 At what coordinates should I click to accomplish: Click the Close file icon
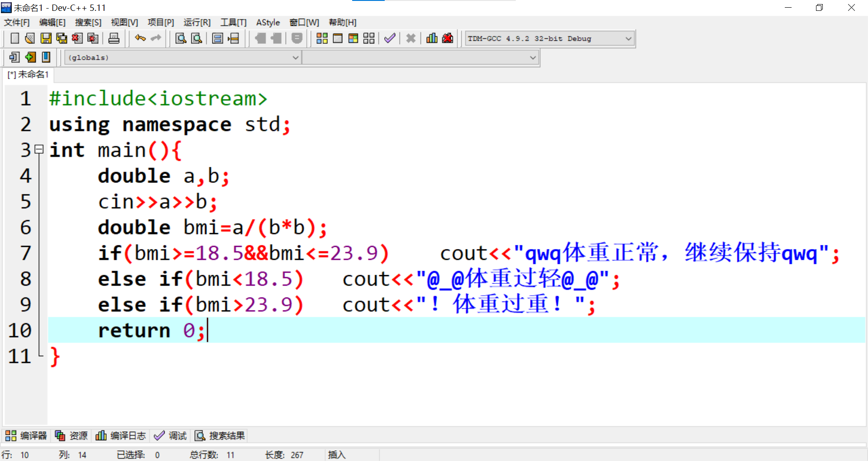[x=77, y=38]
